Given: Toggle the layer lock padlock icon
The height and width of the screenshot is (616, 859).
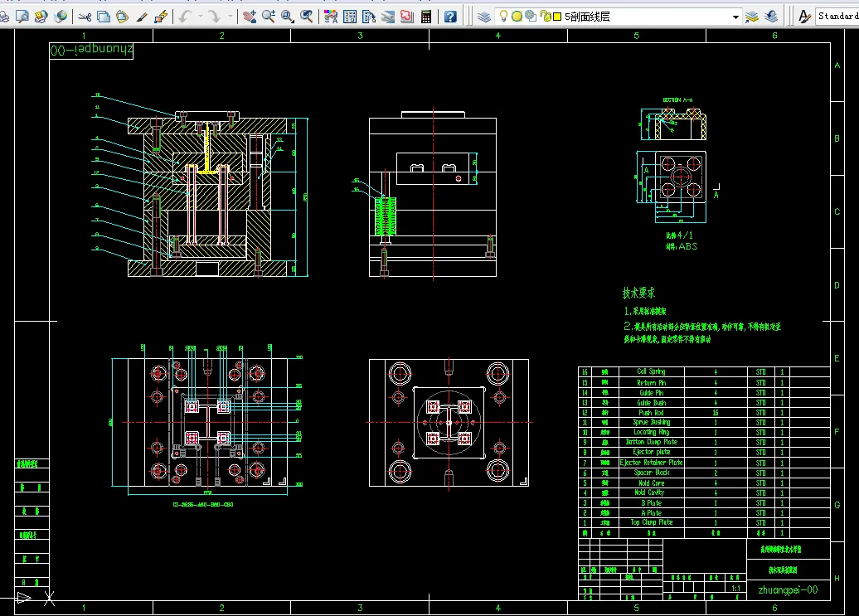Looking at the screenshot, I should point(545,16).
